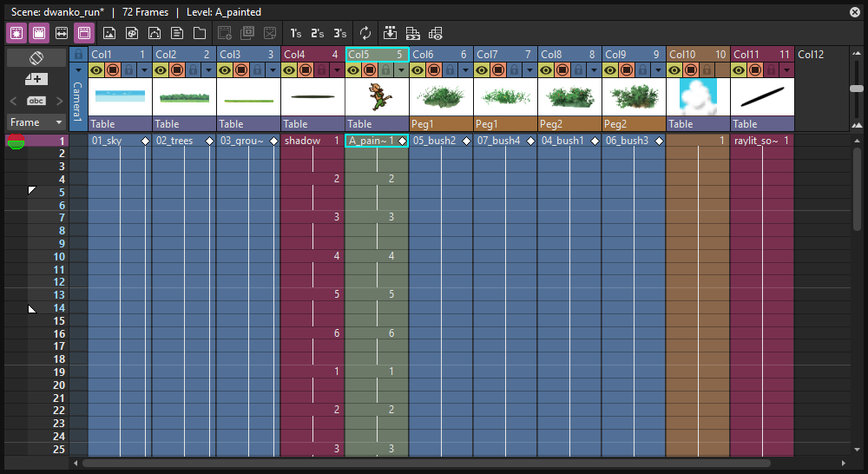Screen dimensions: 868x474
Task: Create a new raster level with image icon
Action: [x=109, y=33]
